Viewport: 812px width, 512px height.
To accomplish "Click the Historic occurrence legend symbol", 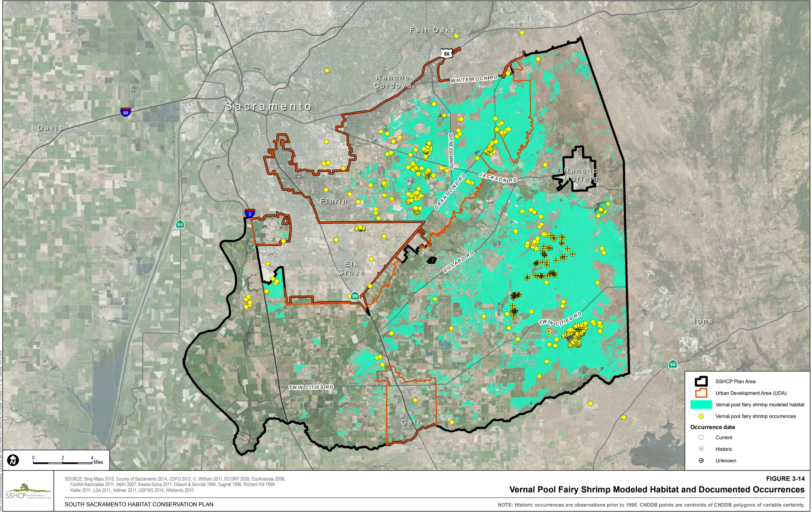I will coord(701,449).
